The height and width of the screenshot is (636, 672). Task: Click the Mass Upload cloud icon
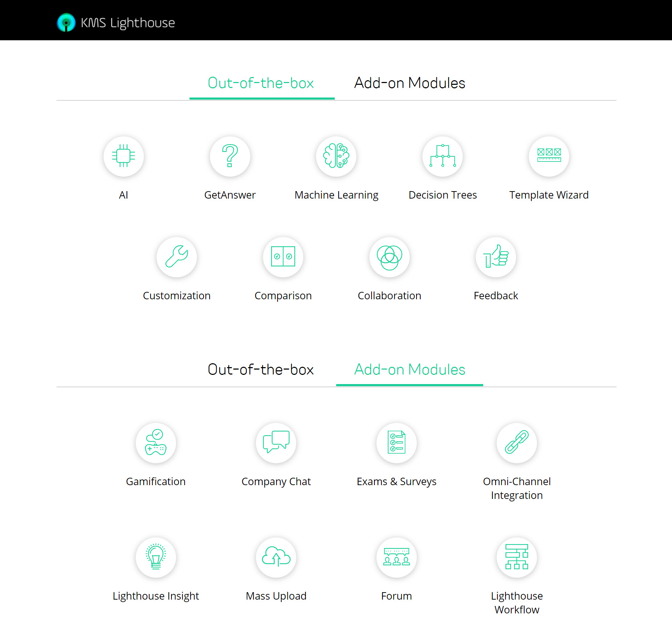click(276, 557)
